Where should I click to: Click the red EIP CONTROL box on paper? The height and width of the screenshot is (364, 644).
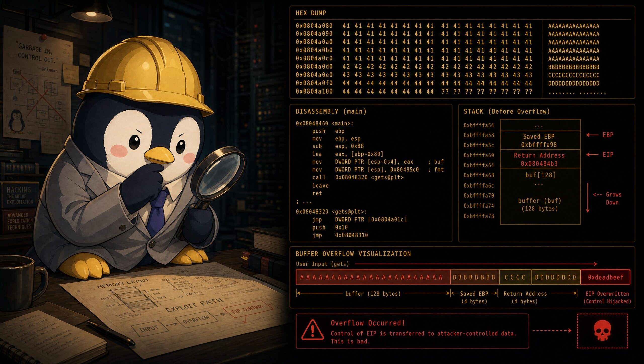tap(248, 309)
